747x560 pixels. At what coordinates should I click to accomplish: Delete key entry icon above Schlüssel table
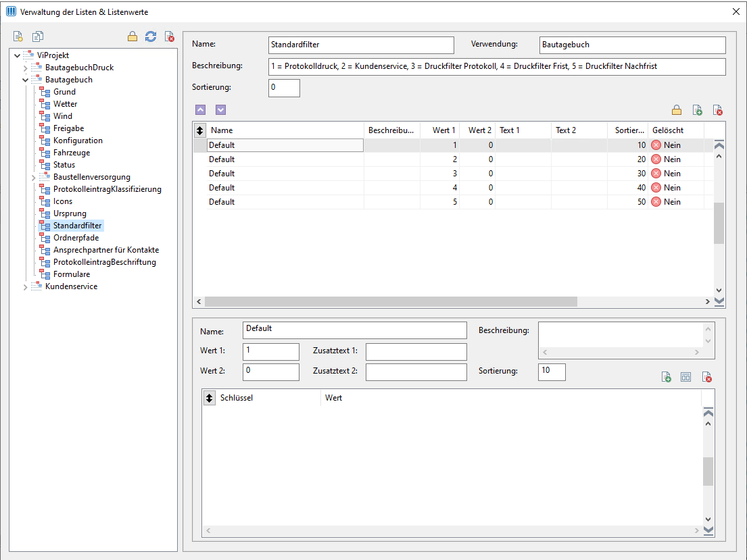(x=707, y=378)
